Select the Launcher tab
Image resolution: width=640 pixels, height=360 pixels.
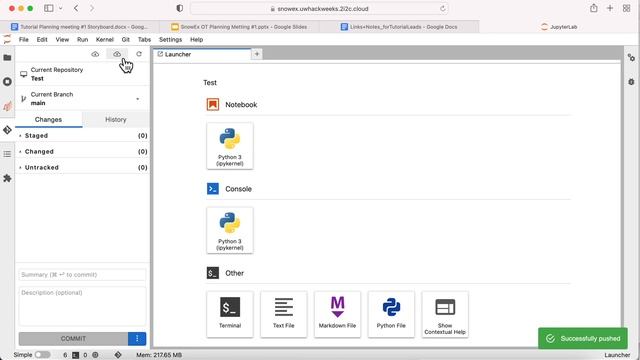(x=202, y=54)
